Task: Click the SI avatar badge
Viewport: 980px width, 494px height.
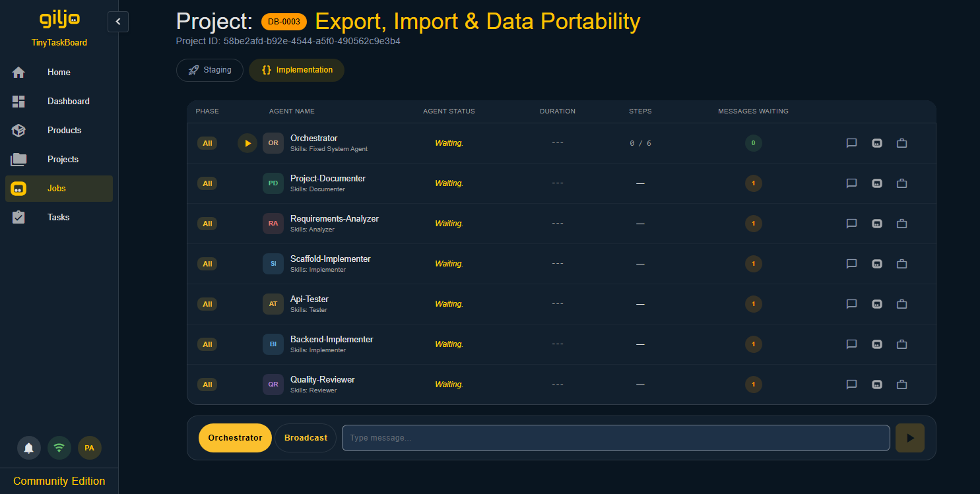Action: tap(273, 264)
